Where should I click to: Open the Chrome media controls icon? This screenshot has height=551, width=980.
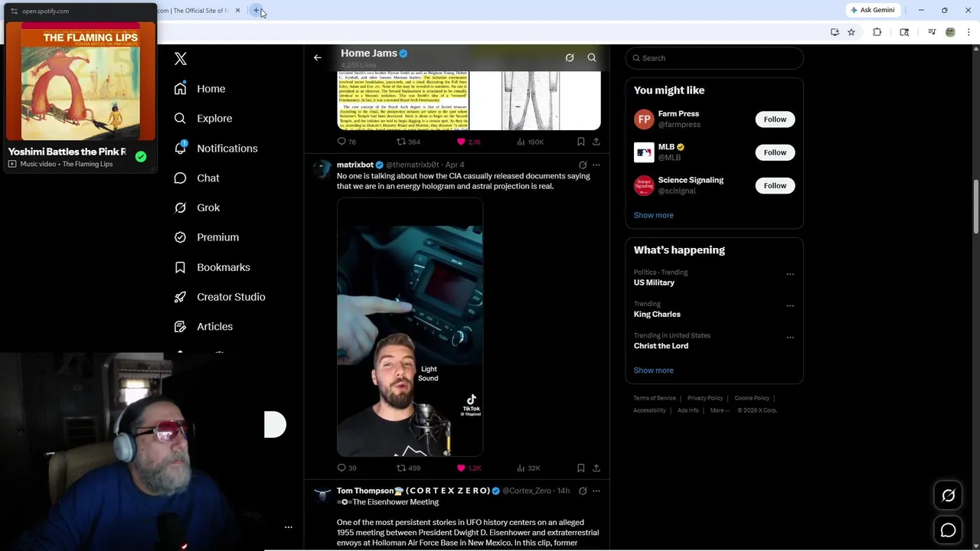point(932,32)
